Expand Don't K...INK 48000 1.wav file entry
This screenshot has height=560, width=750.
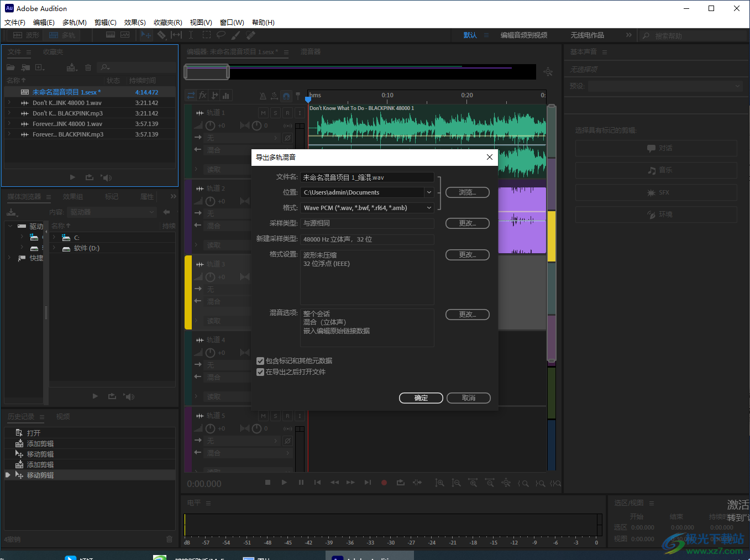9,103
